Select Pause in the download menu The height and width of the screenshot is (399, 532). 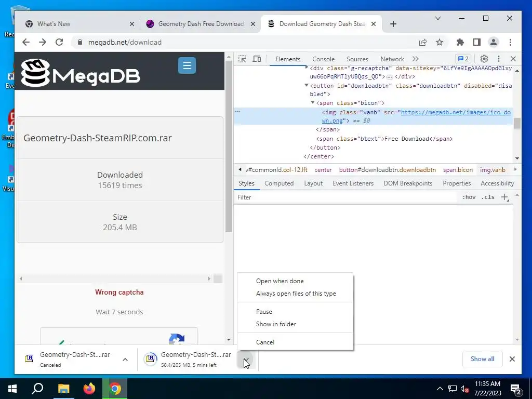[295, 312]
